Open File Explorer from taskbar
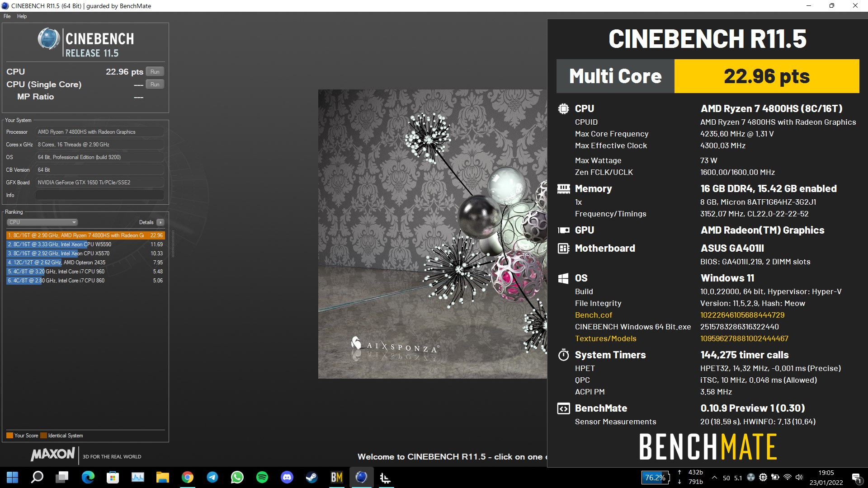This screenshot has width=868, height=488. (162, 477)
